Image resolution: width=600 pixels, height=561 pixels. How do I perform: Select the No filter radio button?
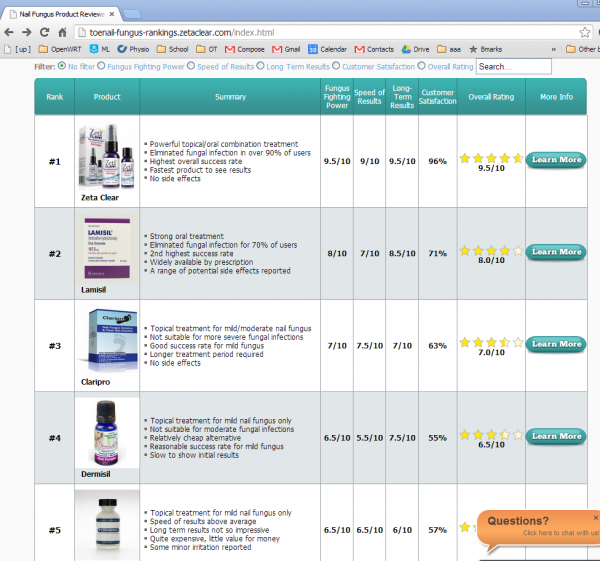62,66
